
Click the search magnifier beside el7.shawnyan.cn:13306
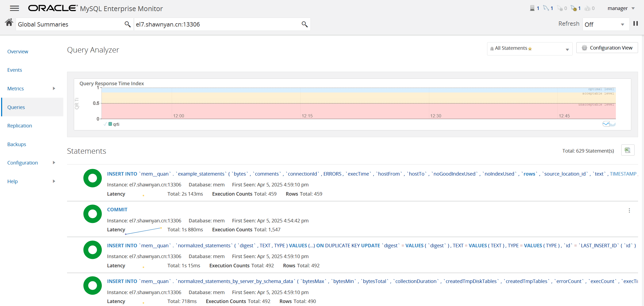pyautogui.click(x=305, y=24)
